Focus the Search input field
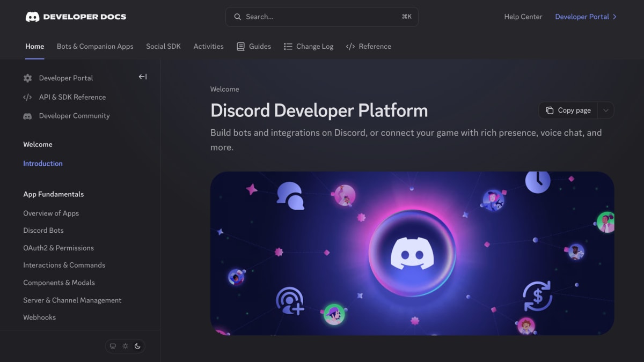This screenshot has height=362, width=644. 322,17
